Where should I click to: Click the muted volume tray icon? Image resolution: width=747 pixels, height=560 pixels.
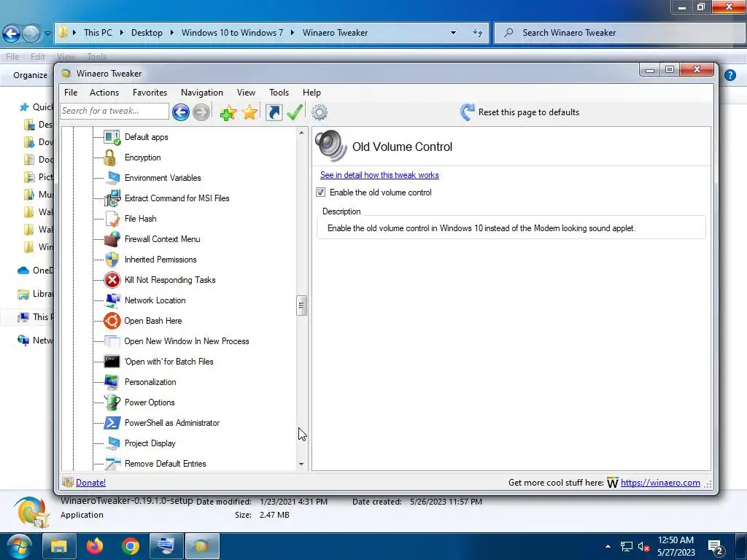[x=643, y=546]
